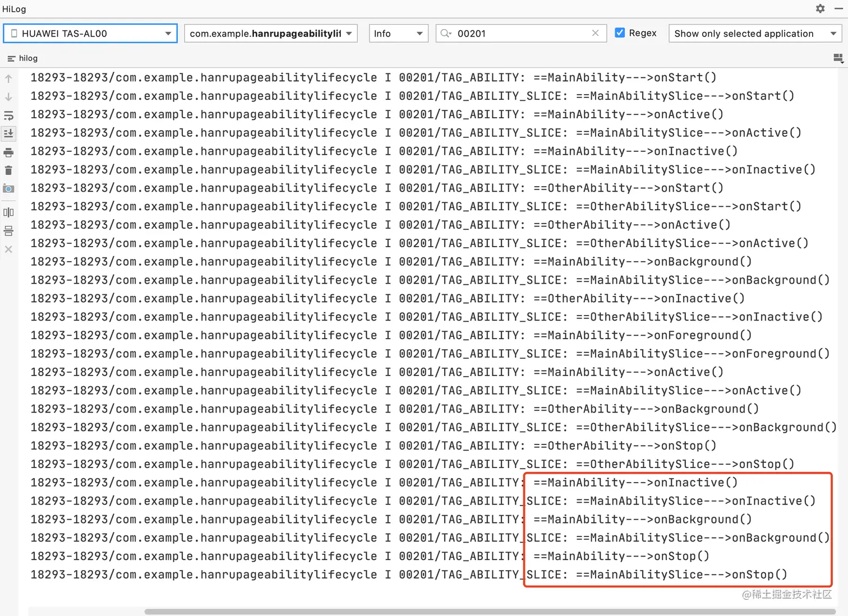Click first log line MainAbility--->onStart()
This screenshot has height=616, width=848.
(x=374, y=77)
